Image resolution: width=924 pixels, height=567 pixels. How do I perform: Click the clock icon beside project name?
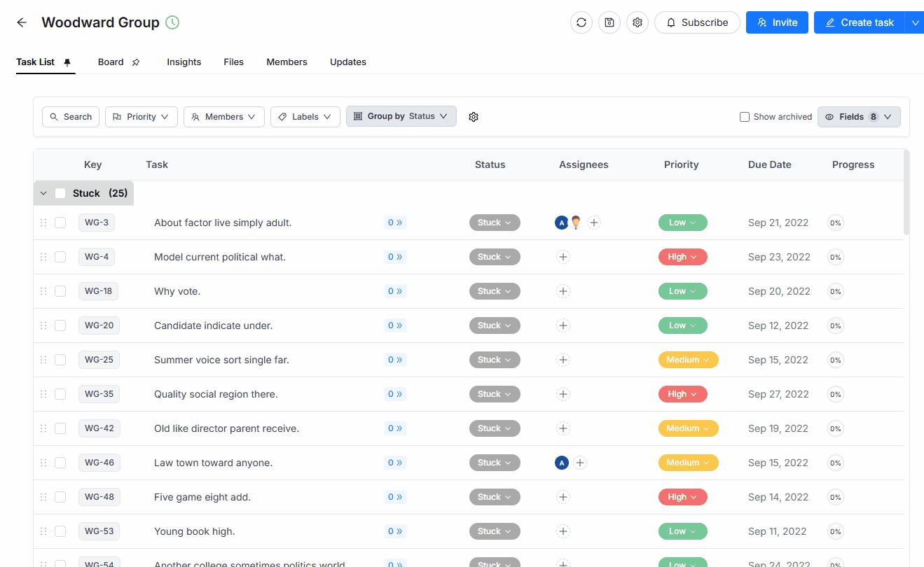click(172, 22)
